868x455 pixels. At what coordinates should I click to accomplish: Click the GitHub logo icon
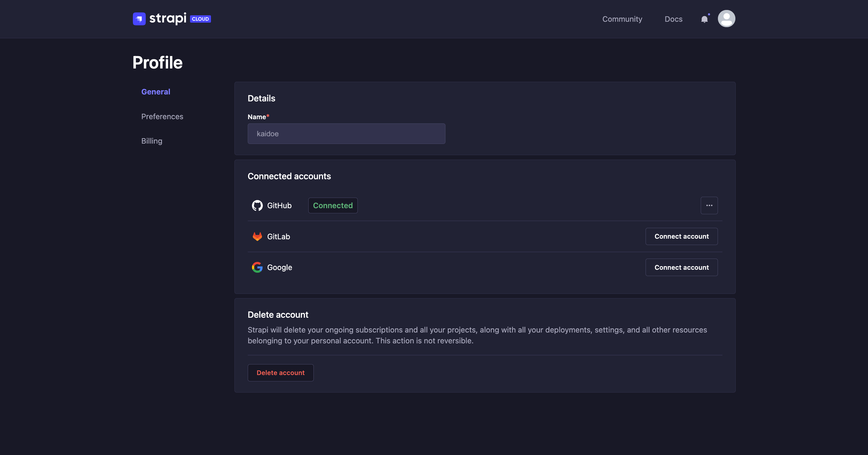(x=257, y=205)
